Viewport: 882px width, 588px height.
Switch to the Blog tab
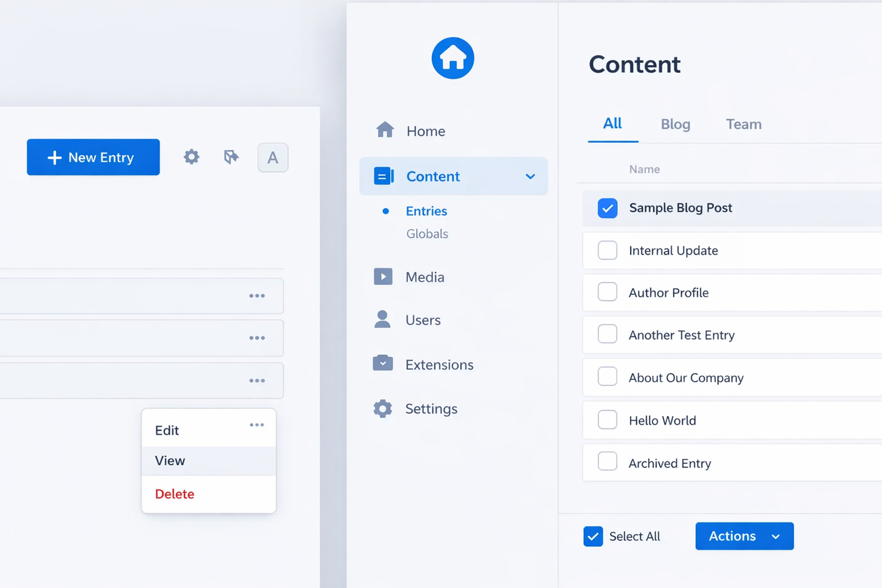[x=675, y=124]
